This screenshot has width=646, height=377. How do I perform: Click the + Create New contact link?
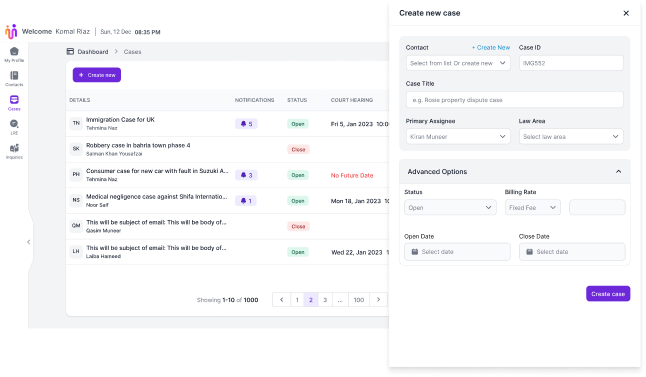[491, 47]
